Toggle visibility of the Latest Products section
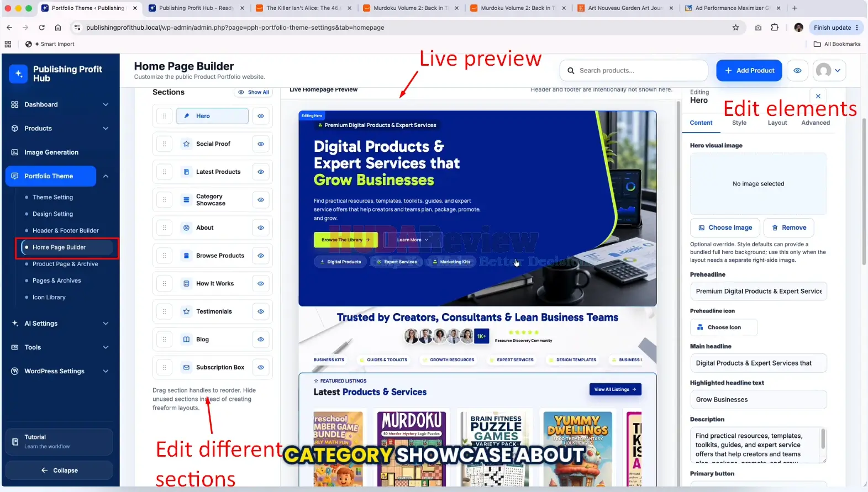Viewport: 868px width, 492px height. [261, 172]
